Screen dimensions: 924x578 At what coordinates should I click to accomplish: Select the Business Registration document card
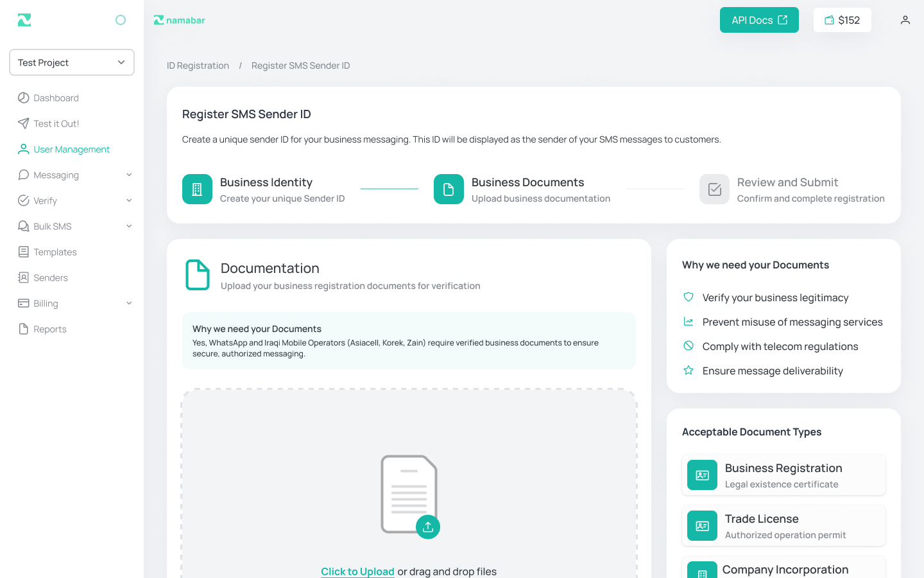tap(783, 475)
